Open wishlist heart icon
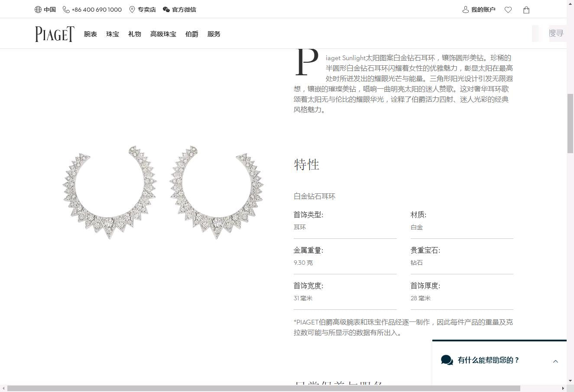 click(x=508, y=10)
